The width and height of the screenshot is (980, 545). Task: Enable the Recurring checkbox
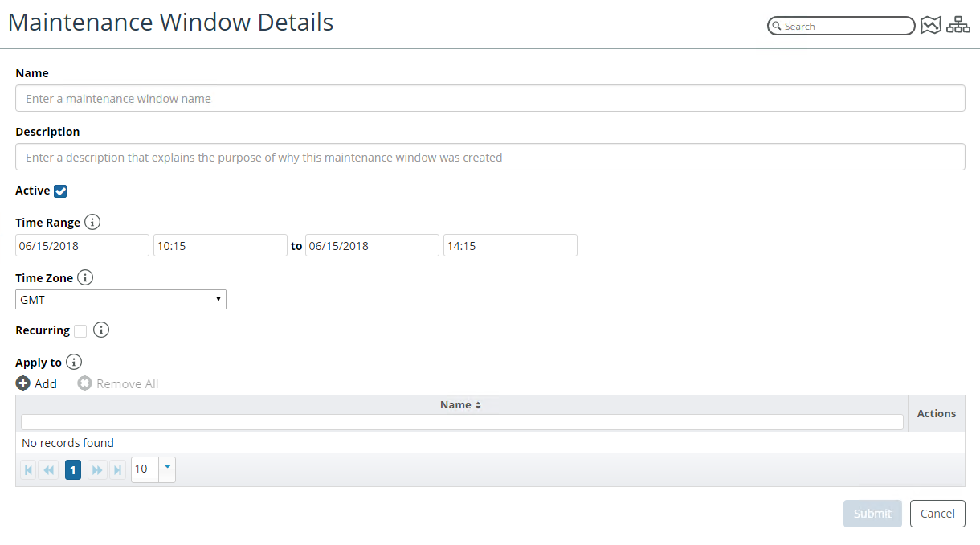[80, 331]
